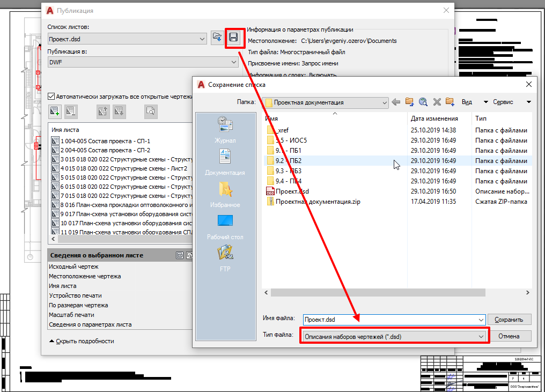Open the Публикация в DWF dropdown
The height and width of the screenshot is (392, 545).
[x=143, y=62]
